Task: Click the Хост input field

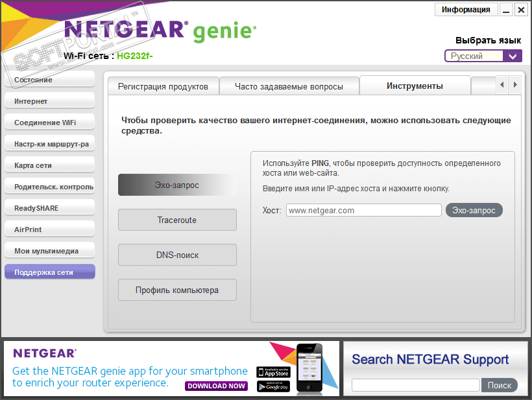Action: pyautogui.click(x=364, y=210)
